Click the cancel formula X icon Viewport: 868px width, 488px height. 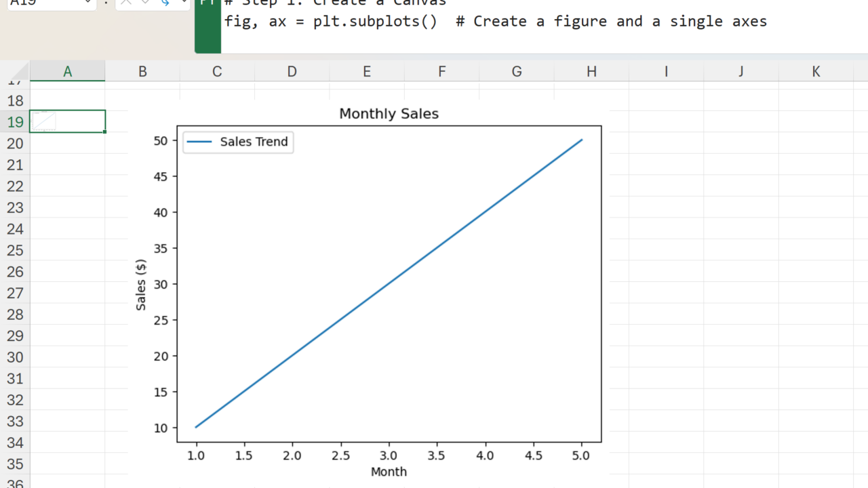[x=127, y=3]
